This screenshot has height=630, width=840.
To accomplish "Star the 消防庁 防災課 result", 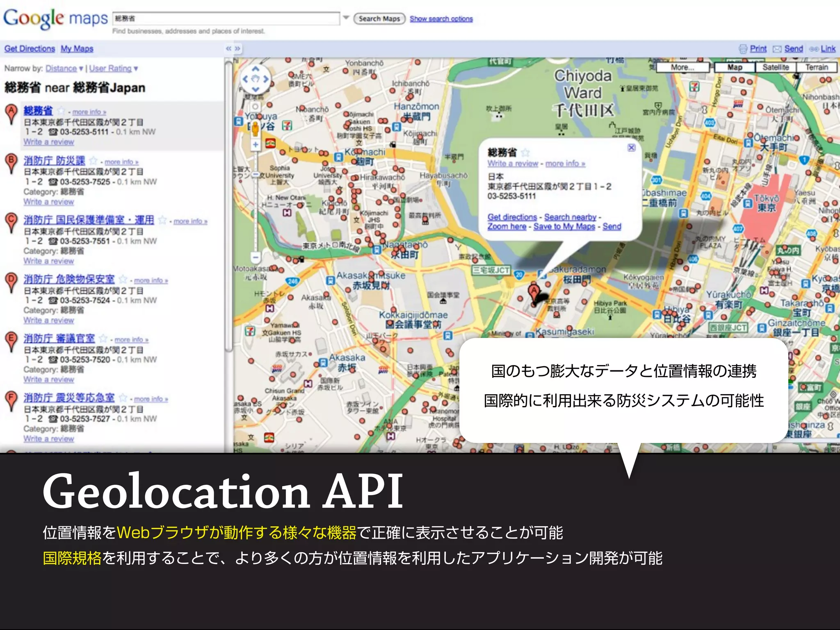I will [x=93, y=160].
